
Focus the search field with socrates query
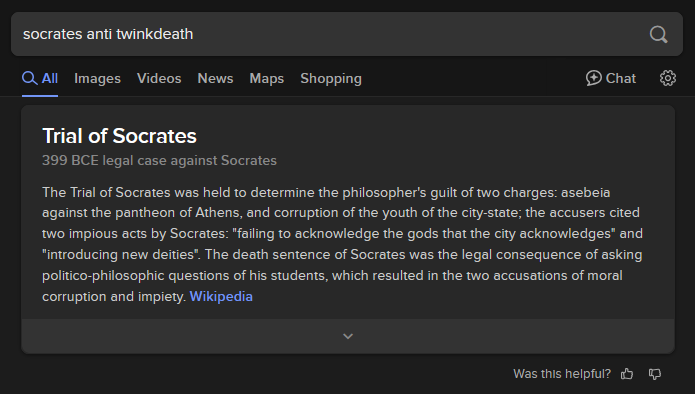point(328,34)
